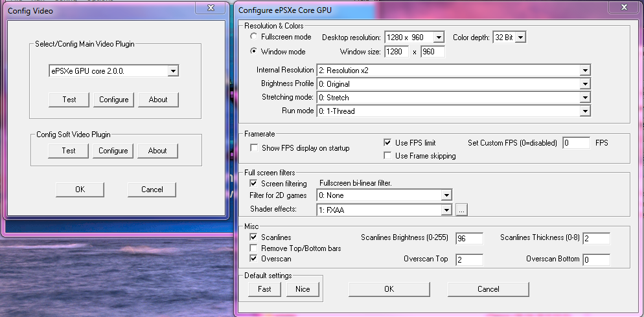Close the Configure ePSXe Core GPU window
644x317 pixels.
pyautogui.click(x=625, y=7)
